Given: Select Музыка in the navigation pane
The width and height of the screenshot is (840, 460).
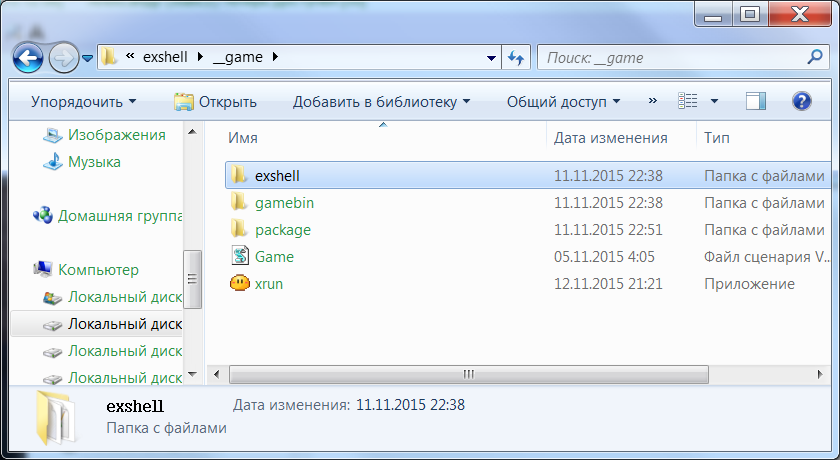Looking at the screenshot, I should click(94, 161).
